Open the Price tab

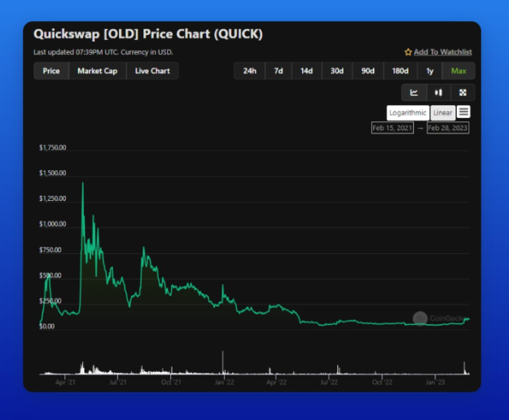[51, 71]
